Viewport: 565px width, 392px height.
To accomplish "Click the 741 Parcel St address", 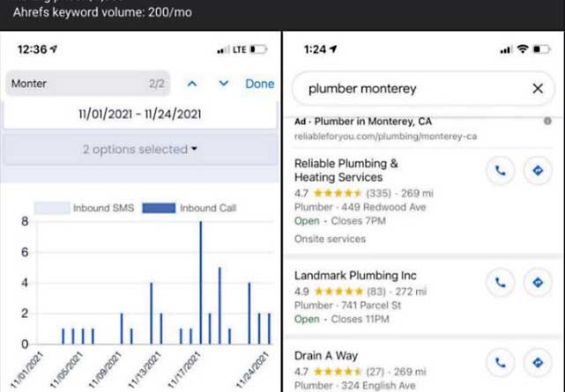I will click(371, 306).
